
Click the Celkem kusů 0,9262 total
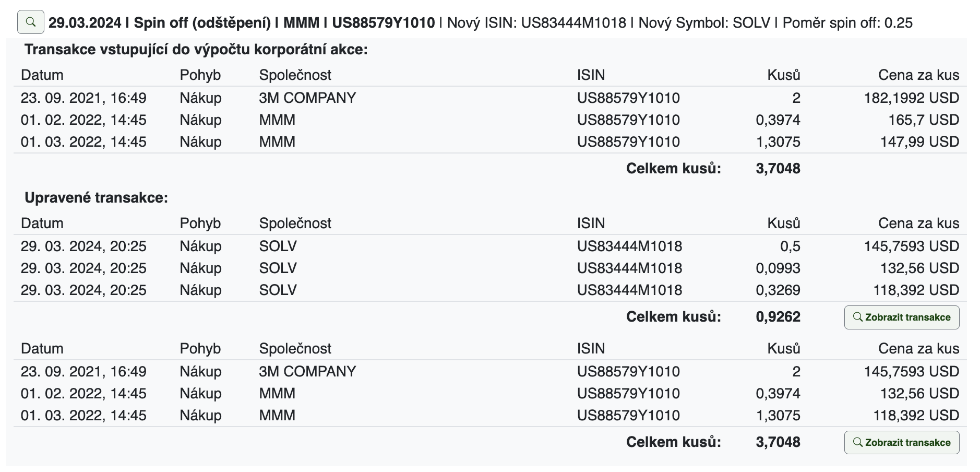pyautogui.click(x=778, y=317)
